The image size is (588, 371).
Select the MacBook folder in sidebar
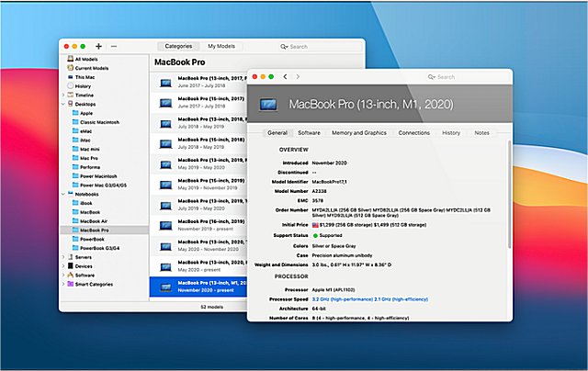[85, 212]
